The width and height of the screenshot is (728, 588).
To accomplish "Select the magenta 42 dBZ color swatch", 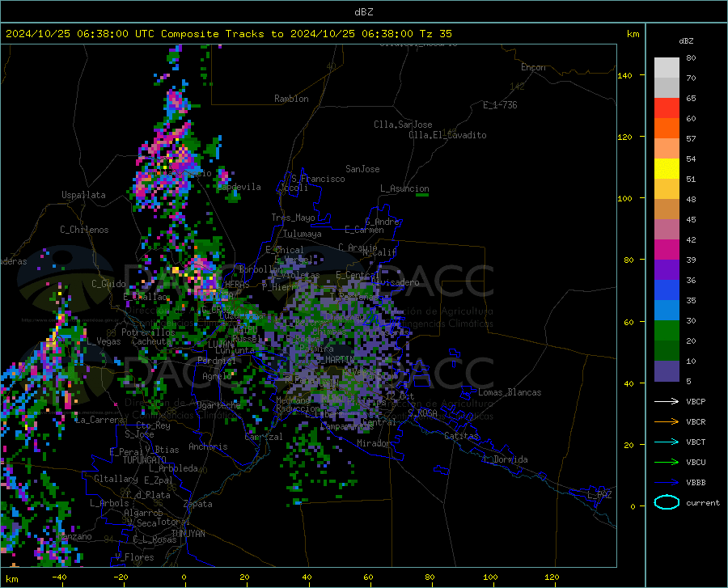I will pyautogui.click(x=667, y=250).
